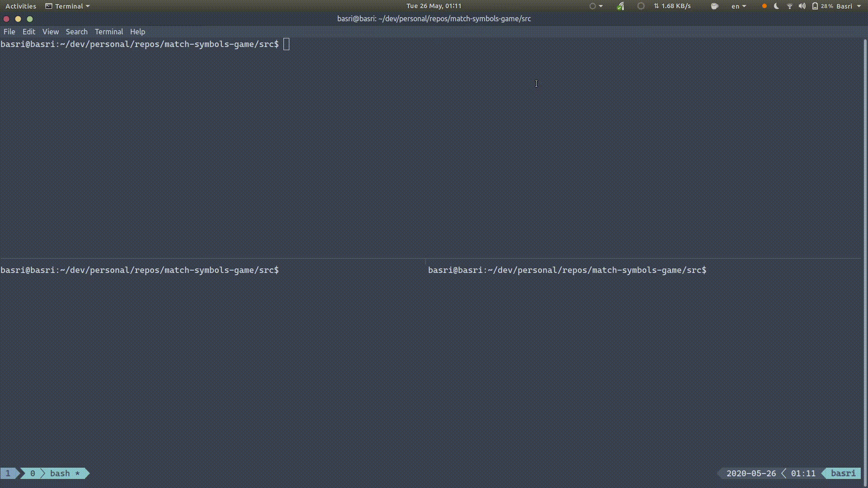Click the night light moon icon

point(777,6)
